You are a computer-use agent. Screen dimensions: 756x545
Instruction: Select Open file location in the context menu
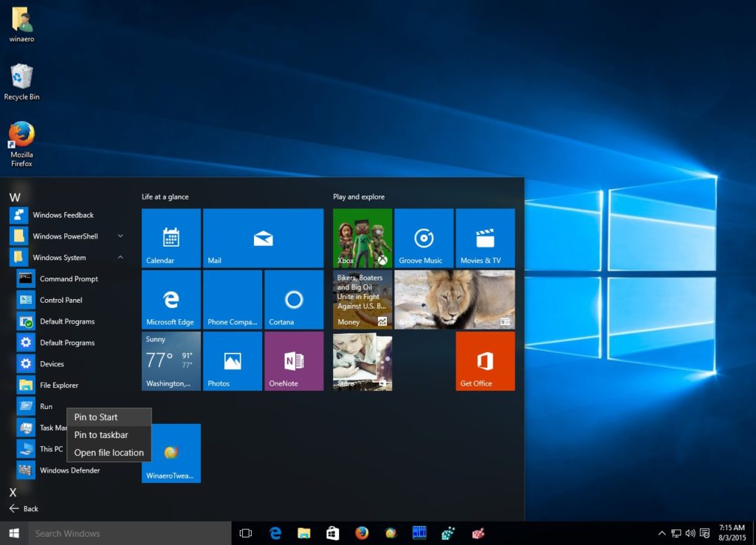coord(109,453)
